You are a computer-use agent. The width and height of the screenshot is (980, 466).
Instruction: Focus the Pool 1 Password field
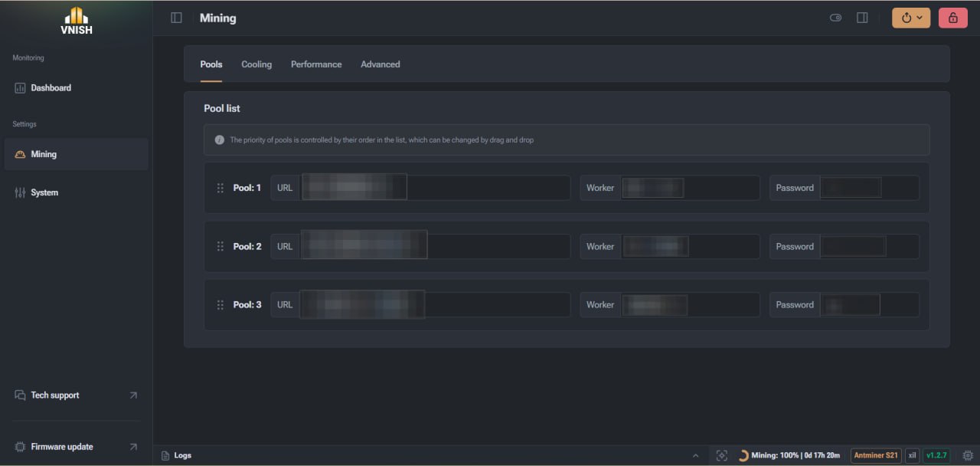[x=869, y=188]
